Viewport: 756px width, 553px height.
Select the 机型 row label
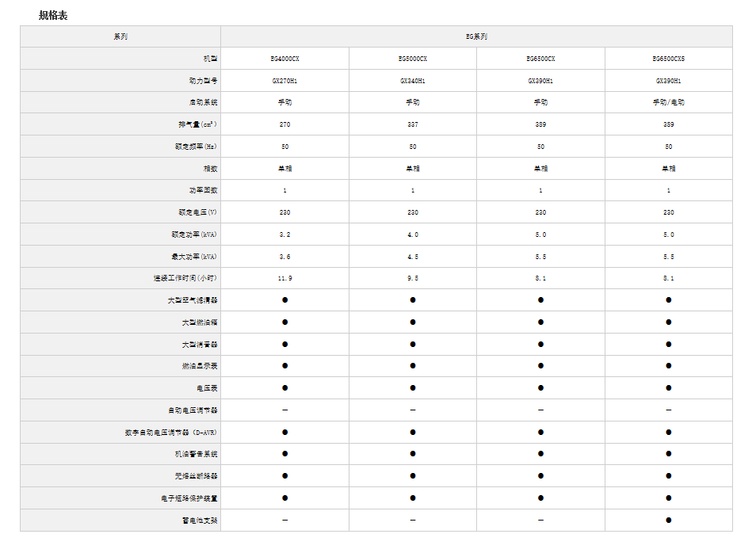point(210,59)
